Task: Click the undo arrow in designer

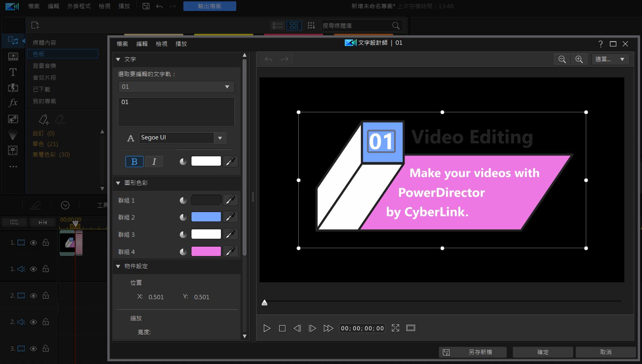Action: [269, 59]
